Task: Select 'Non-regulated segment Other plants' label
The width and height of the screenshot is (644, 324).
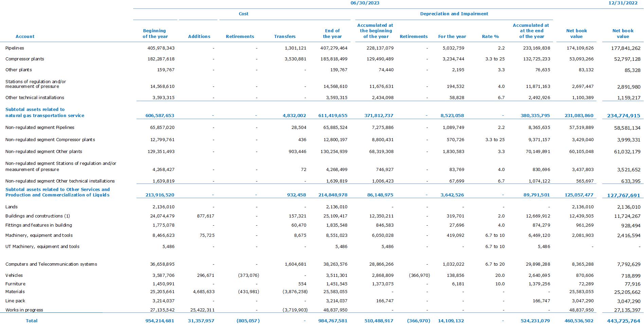Action: [44, 152]
